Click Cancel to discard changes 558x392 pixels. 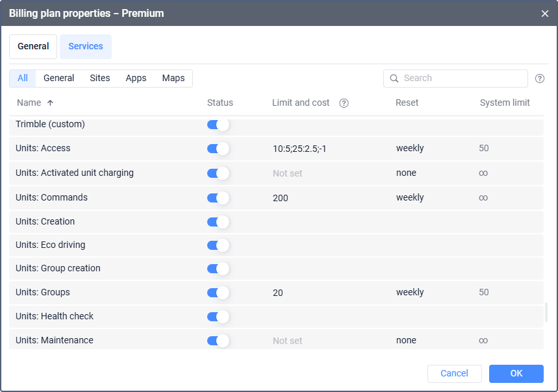click(x=455, y=374)
